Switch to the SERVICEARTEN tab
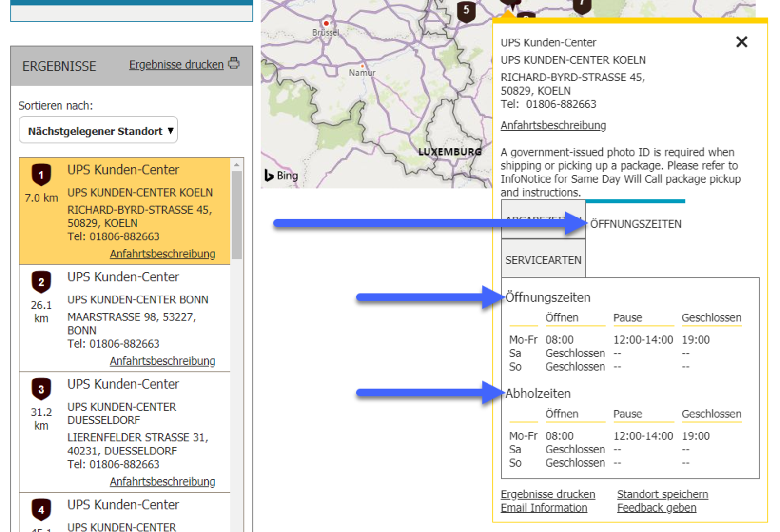 543,260
